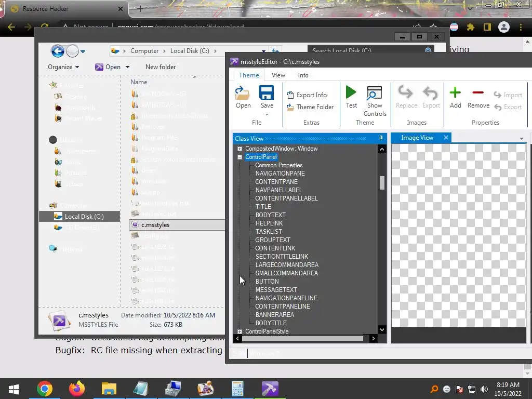Open the document tabs dropdown arrow
The image size is (532, 399).
[x=522, y=138]
